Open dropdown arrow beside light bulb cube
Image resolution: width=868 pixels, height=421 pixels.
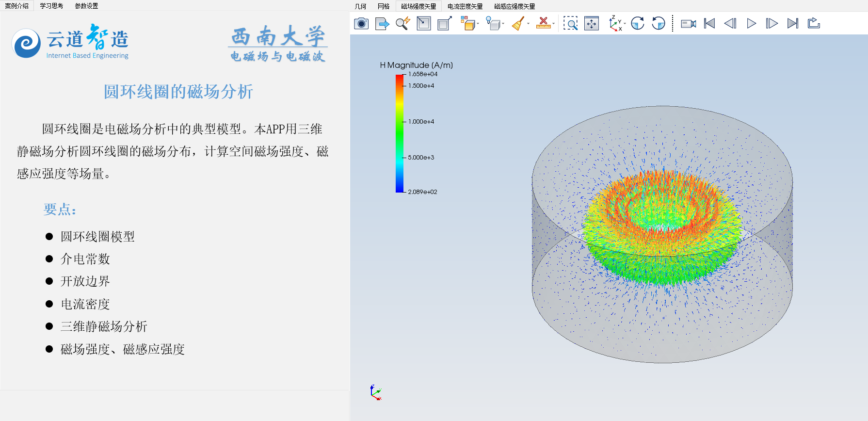pyautogui.click(x=503, y=24)
